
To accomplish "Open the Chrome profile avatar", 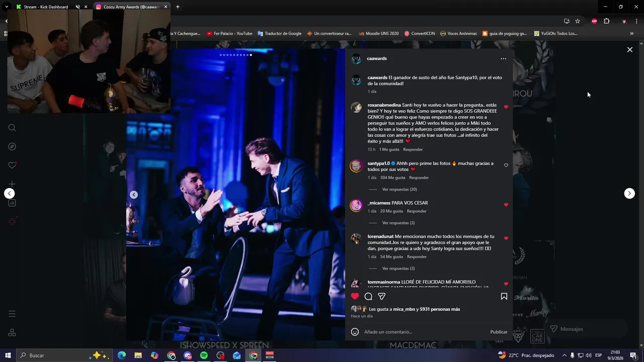I will coord(624,21).
